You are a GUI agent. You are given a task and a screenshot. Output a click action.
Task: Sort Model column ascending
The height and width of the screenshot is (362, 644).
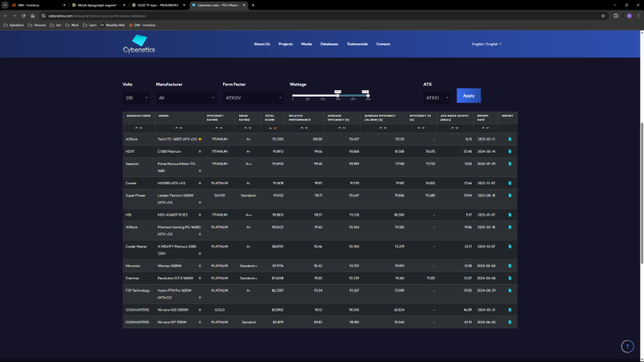[x=176, y=128]
